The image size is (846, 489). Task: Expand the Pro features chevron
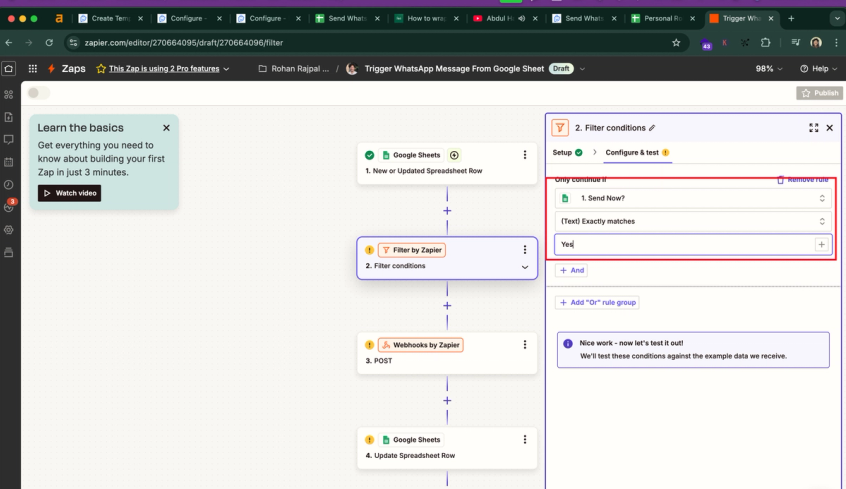tap(226, 69)
